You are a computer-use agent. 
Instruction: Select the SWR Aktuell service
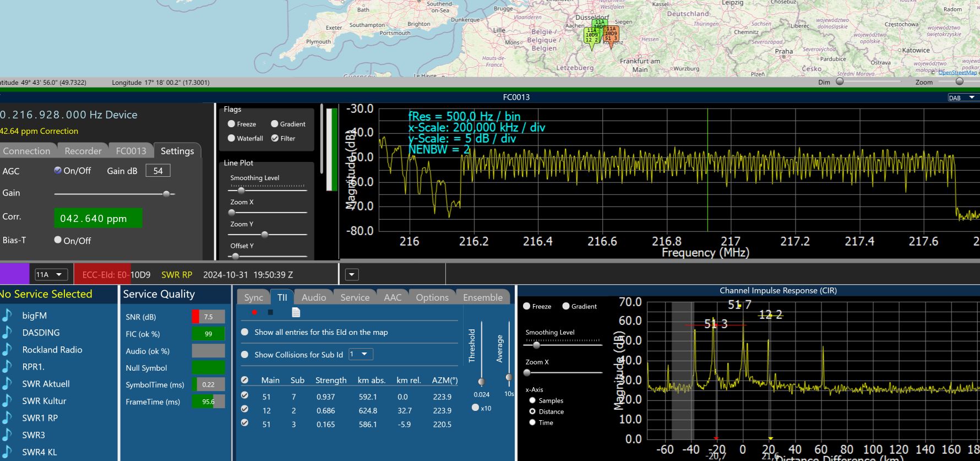(x=46, y=384)
